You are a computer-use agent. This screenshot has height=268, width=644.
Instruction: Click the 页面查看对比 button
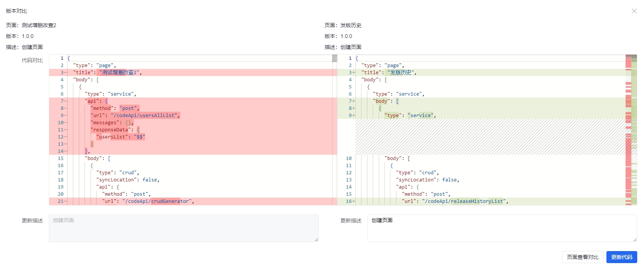coord(582,257)
